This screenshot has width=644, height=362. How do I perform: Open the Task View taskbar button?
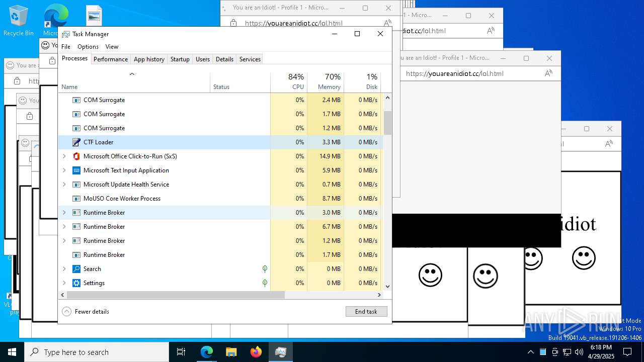[181, 352]
